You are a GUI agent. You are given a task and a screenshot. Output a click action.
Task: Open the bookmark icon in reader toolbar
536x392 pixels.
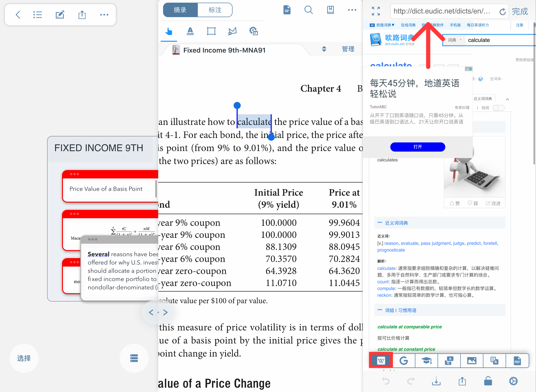click(330, 10)
